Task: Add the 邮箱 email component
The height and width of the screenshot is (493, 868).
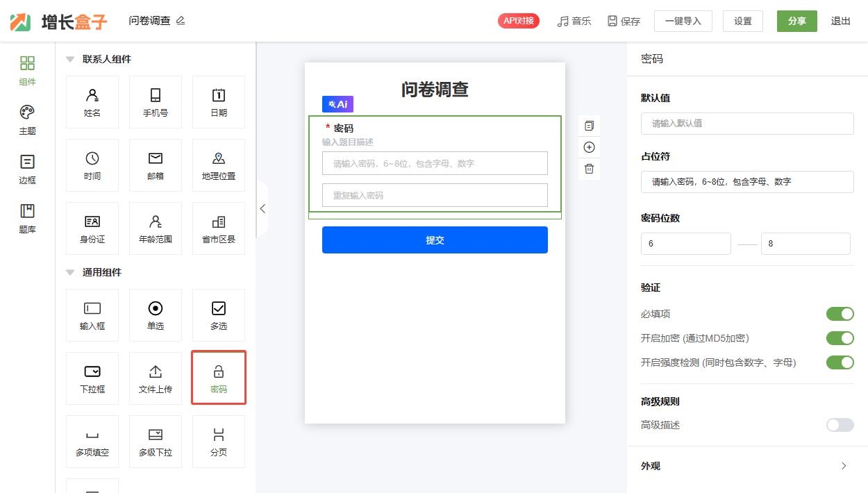Action: click(156, 165)
